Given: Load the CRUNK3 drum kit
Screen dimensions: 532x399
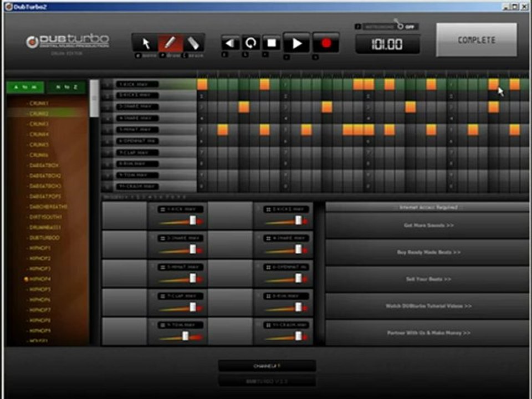Looking at the screenshot, I should [x=39, y=124].
